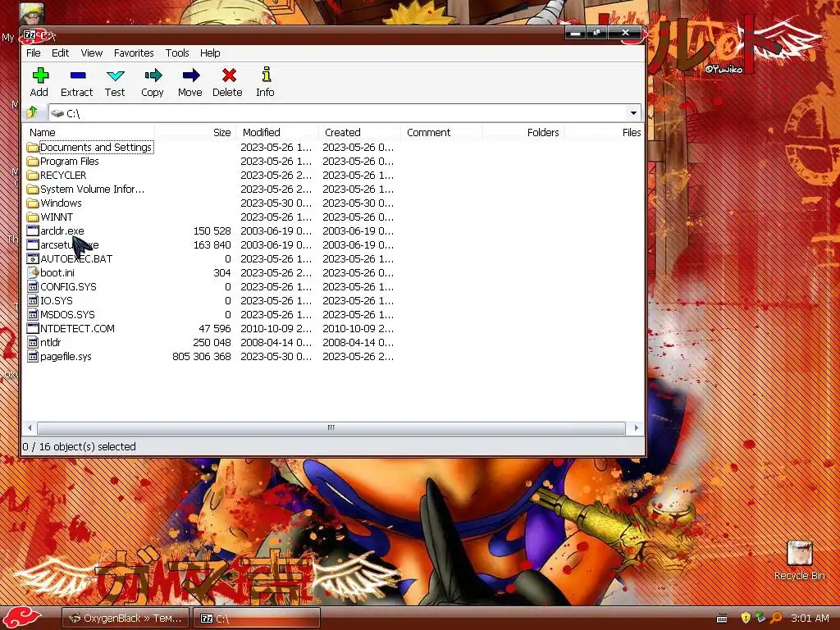The width and height of the screenshot is (840, 630).
Task: Click the pagefile.sys file icon
Action: (33, 356)
